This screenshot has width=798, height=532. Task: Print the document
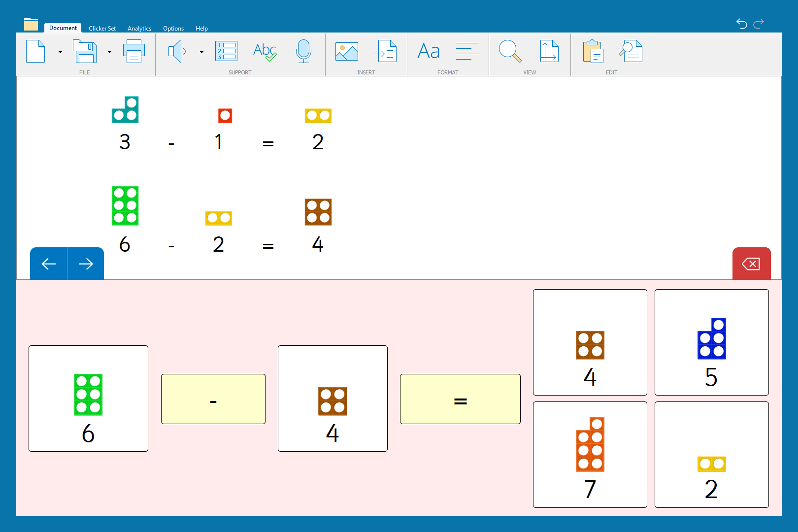[x=133, y=51]
